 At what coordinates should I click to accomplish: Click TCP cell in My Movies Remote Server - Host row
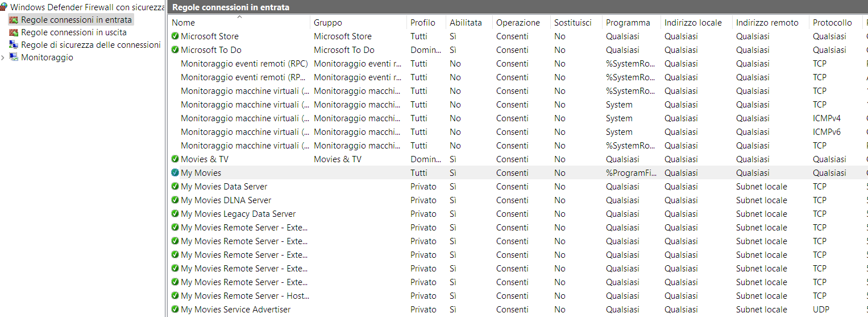tap(820, 296)
